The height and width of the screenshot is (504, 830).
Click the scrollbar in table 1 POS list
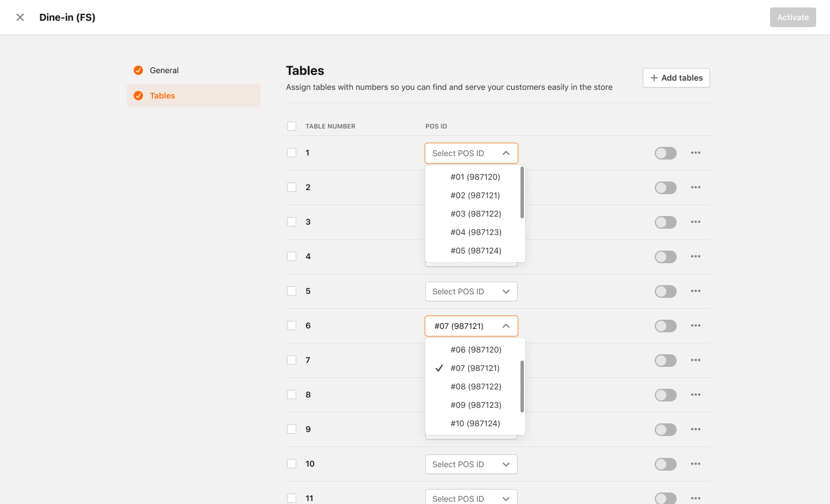tap(522, 192)
